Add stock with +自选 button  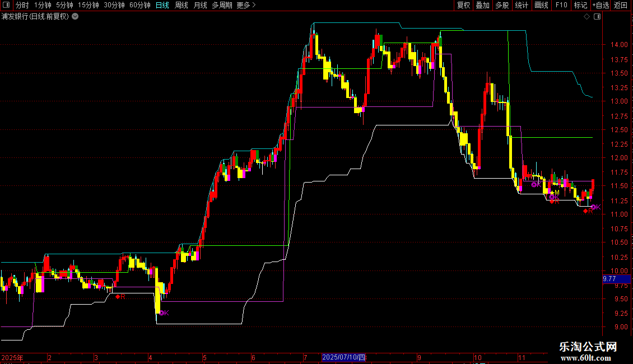pos(601,5)
